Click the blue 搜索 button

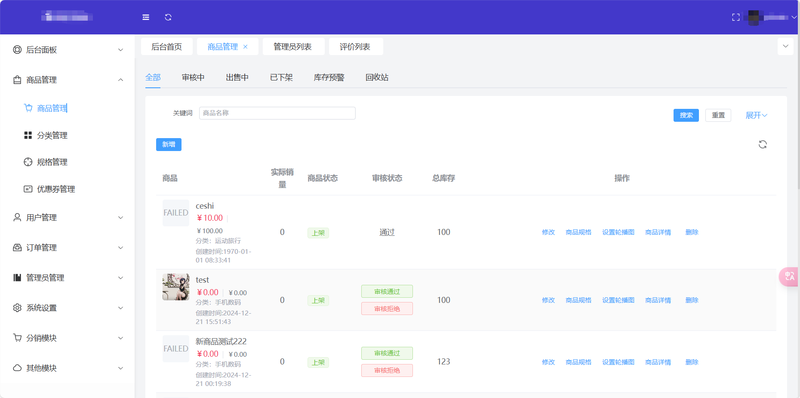(686, 115)
